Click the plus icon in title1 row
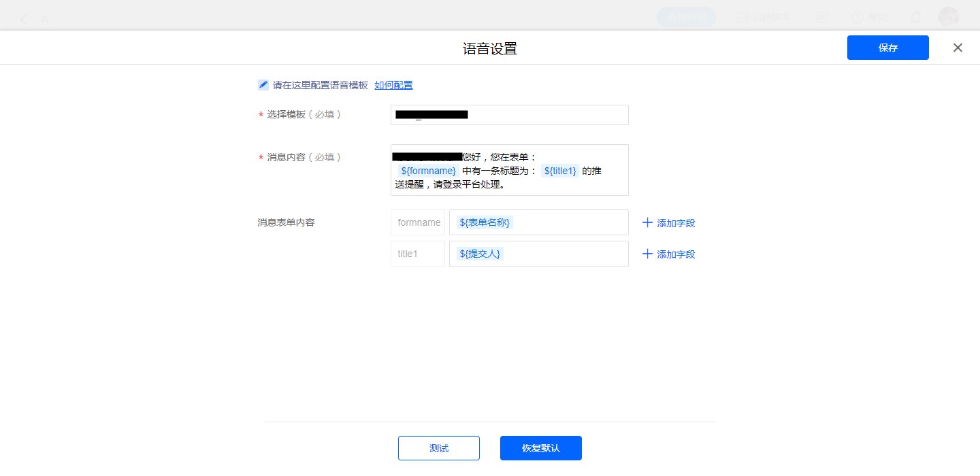Viewport: 980px width, 476px height. point(647,254)
